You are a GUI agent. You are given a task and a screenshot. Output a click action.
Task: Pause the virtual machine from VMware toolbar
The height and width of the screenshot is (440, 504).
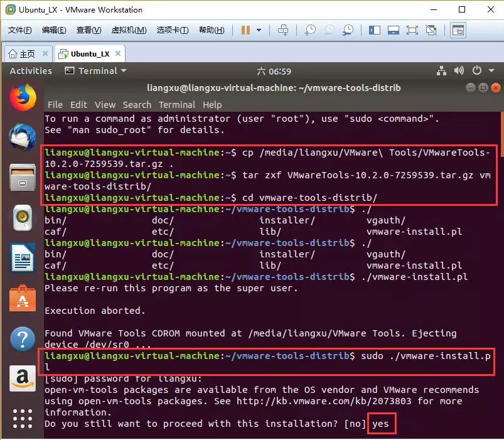click(x=245, y=30)
